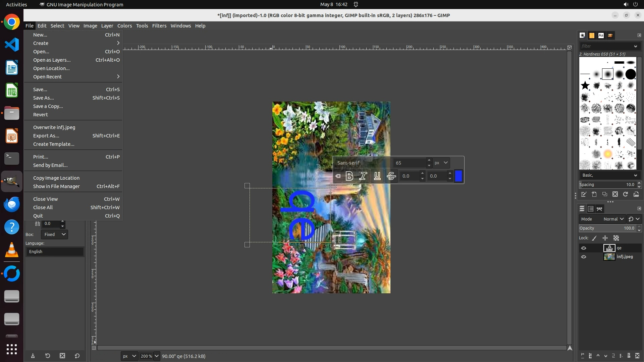644x362 pixels.
Task: Click the clear text style icon
Action: [338, 176]
